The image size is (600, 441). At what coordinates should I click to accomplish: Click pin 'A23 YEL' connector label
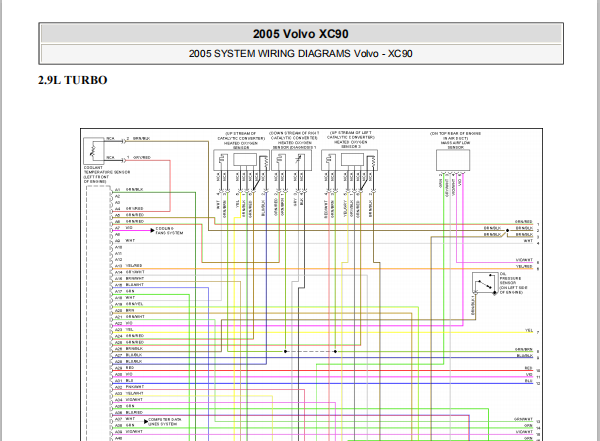(x=124, y=330)
